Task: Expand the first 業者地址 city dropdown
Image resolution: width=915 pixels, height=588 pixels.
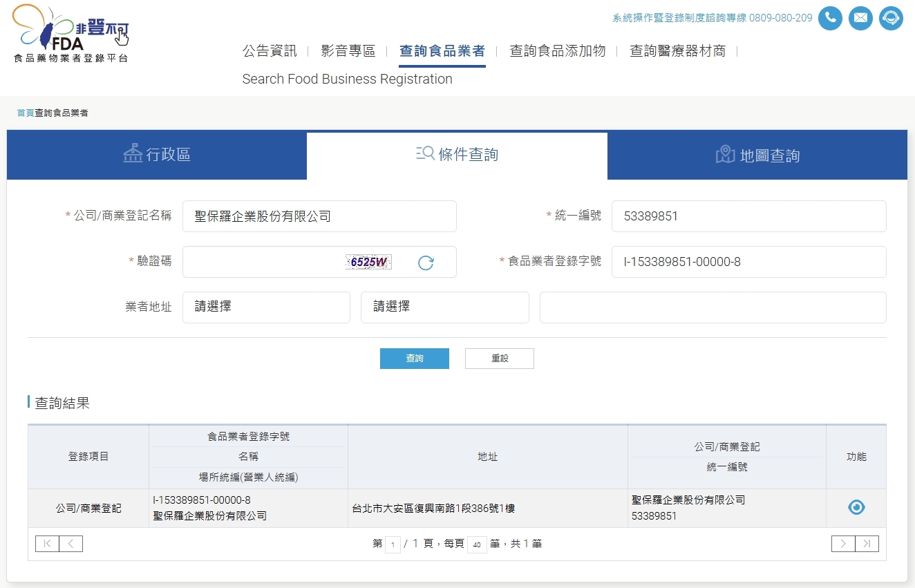Action: (266, 307)
